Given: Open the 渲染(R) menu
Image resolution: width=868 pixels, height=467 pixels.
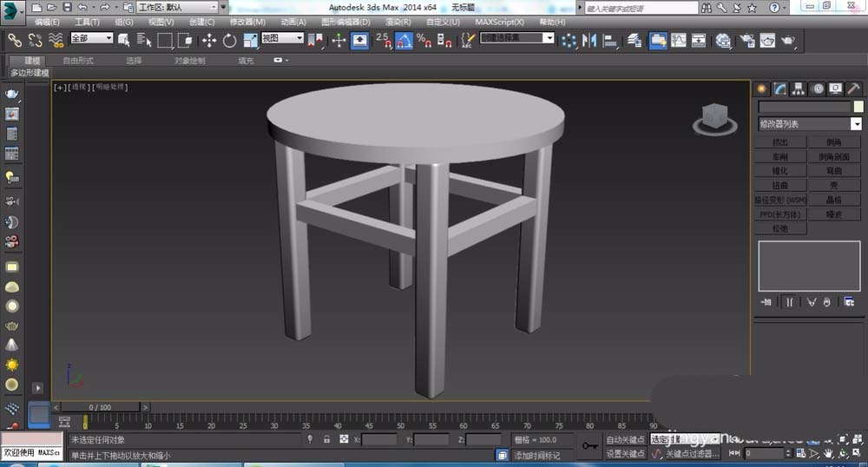Looking at the screenshot, I should [x=398, y=22].
